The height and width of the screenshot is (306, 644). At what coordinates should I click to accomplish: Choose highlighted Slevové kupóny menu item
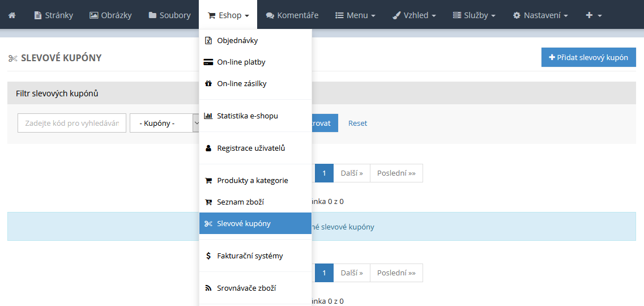[244, 224]
